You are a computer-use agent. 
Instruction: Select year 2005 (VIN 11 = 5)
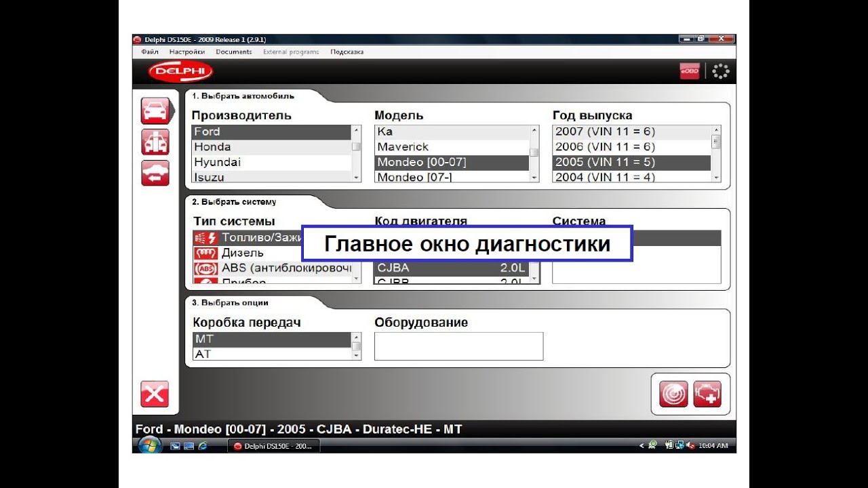[x=632, y=162]
